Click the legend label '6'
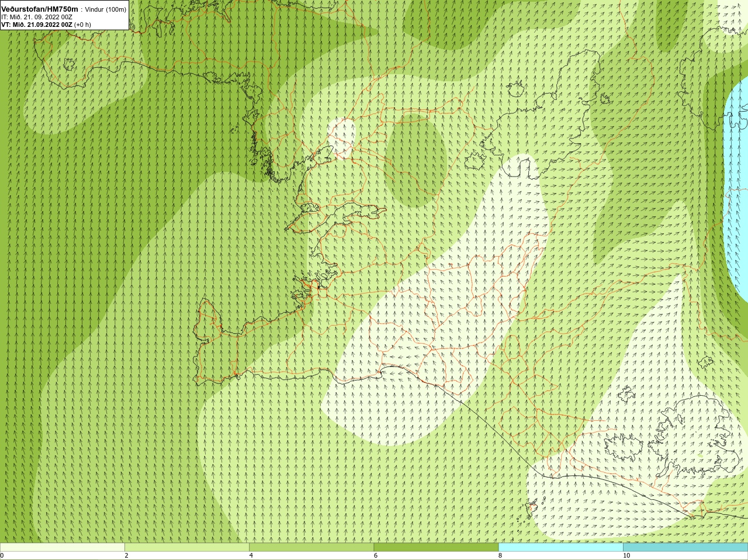 point(375,555)
